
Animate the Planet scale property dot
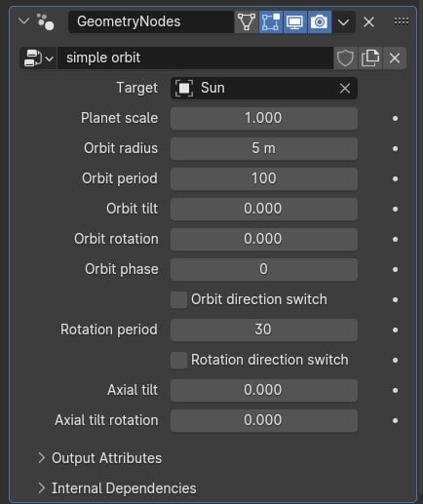click(x=395, y=118)
